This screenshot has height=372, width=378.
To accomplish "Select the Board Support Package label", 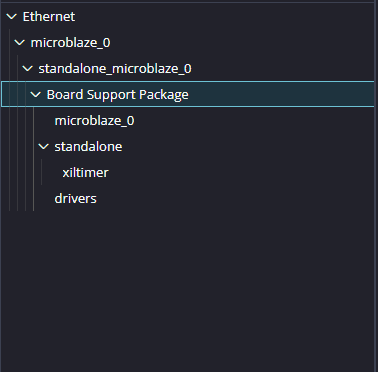I will point(118,95).
